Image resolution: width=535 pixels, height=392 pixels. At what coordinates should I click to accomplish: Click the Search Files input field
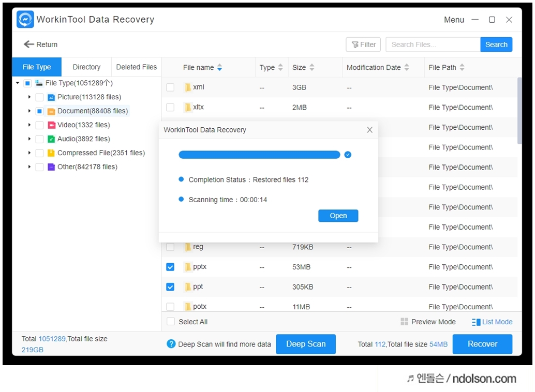(x=433, y=44)
